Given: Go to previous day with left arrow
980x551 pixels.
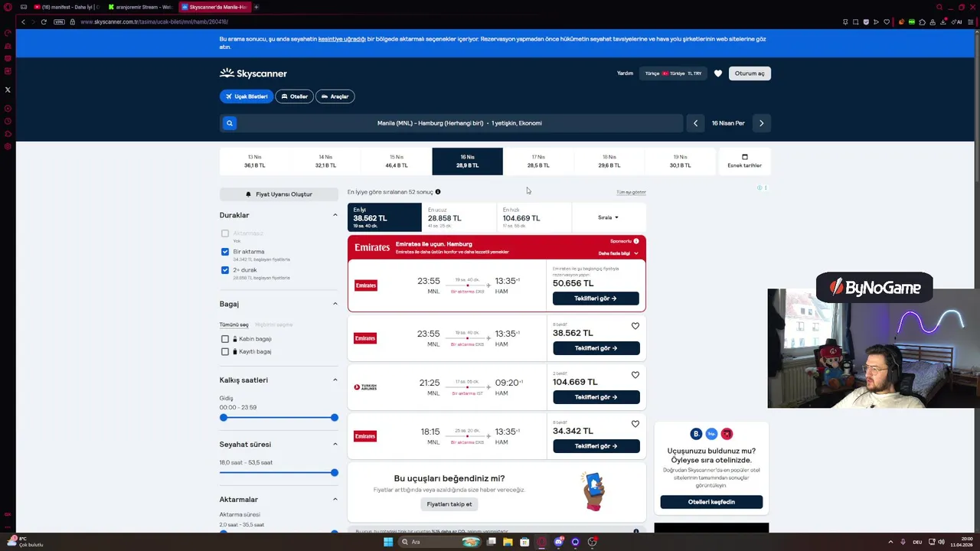Looking at the screenshot, I should [695, 123].
